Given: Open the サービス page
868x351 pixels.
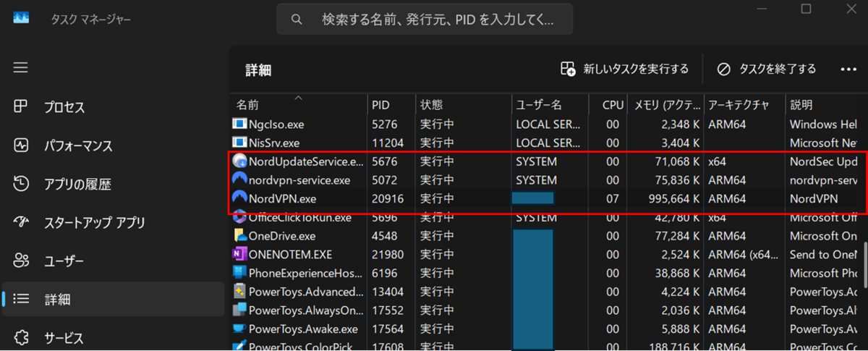Looking at the screenshot, I should coord(113,337).
